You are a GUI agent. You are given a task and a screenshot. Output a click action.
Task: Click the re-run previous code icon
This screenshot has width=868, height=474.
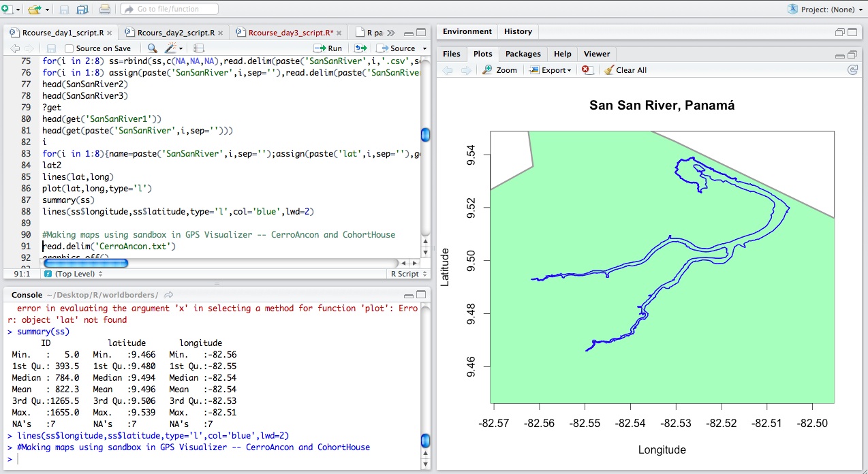click(x=360, y=48)
